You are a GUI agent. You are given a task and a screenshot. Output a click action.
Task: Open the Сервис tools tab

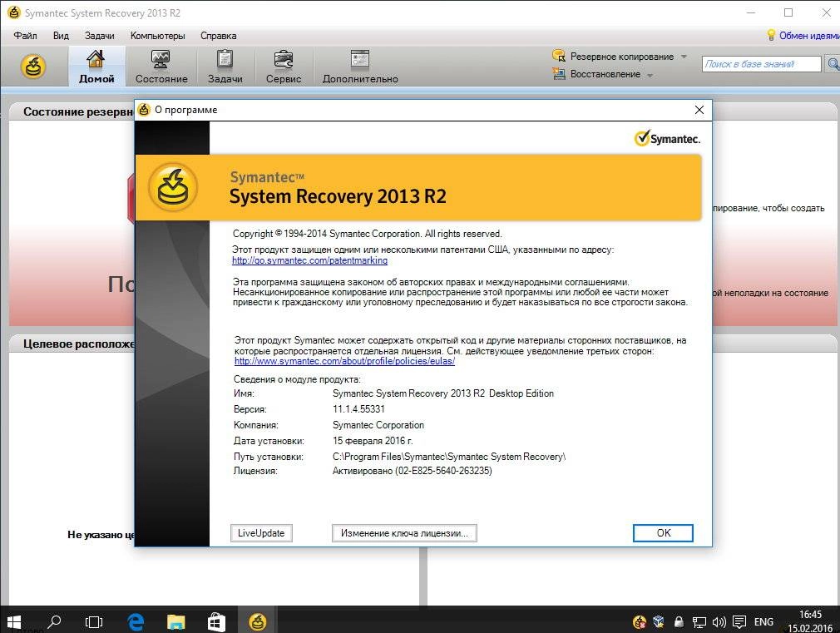(x=284, y=67)
